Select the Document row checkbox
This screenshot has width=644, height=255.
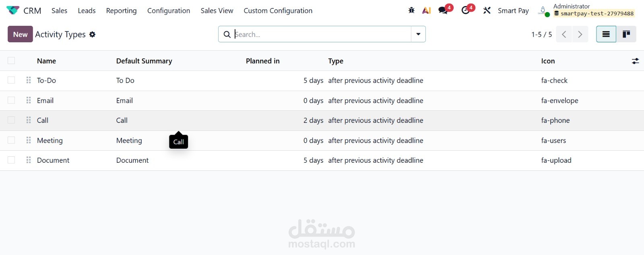[x=11, y=160]
